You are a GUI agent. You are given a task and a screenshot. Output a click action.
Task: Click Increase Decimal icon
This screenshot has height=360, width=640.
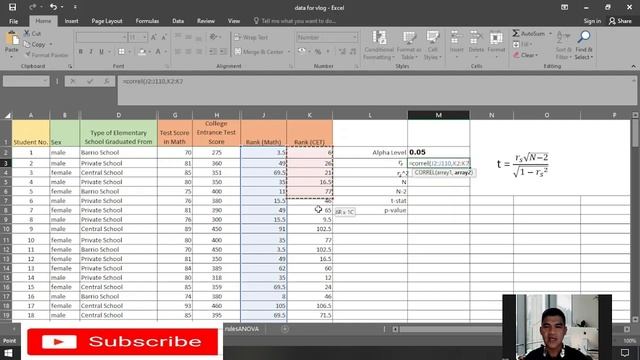point(342,52)
